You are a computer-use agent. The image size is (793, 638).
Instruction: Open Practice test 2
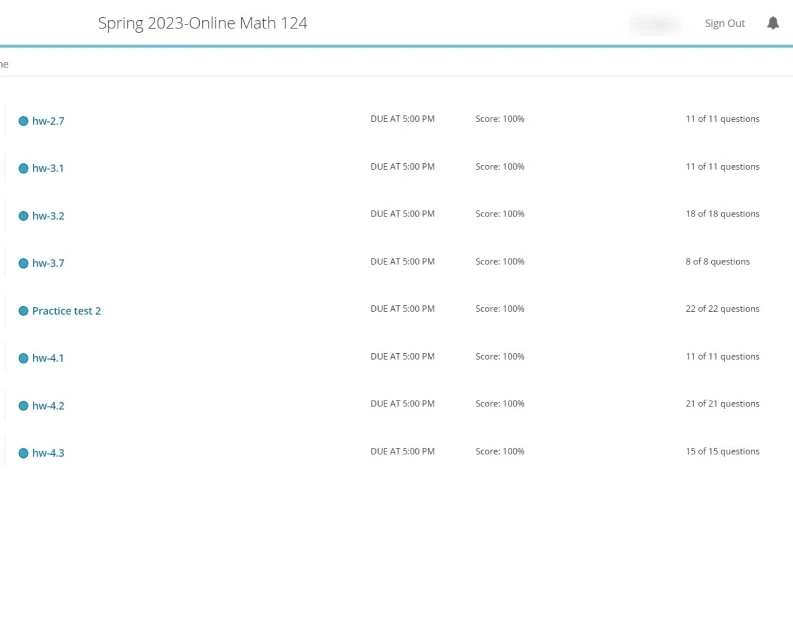point(66,311)
